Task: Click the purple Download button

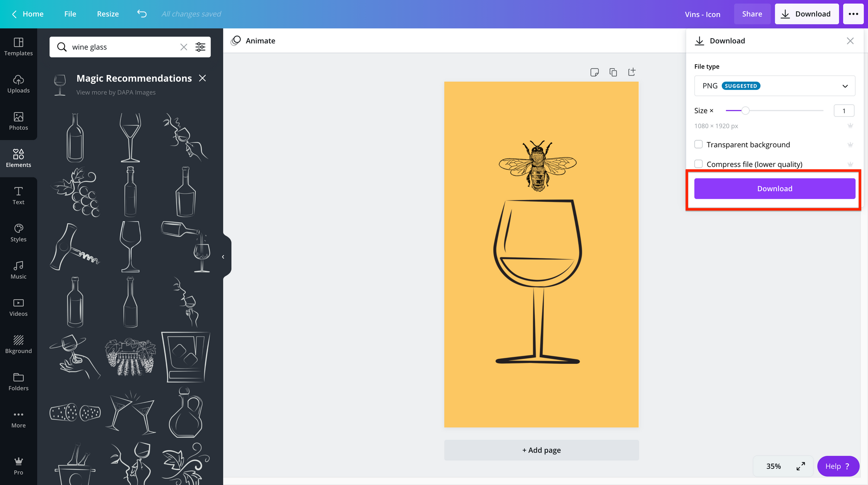Action: pos(774,188)
